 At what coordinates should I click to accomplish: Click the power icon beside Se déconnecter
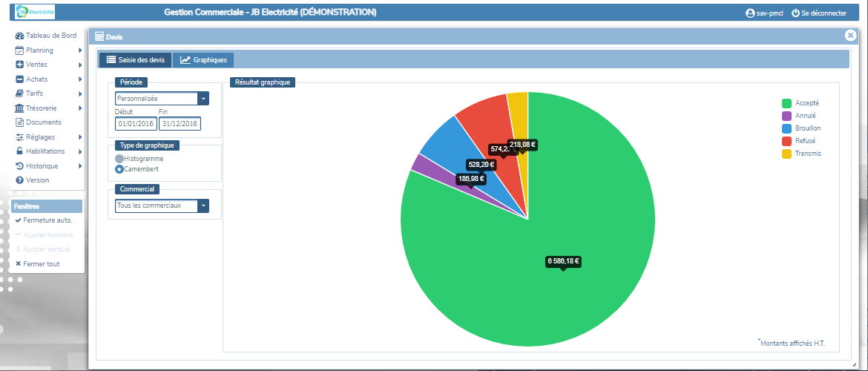coord(795,13)
